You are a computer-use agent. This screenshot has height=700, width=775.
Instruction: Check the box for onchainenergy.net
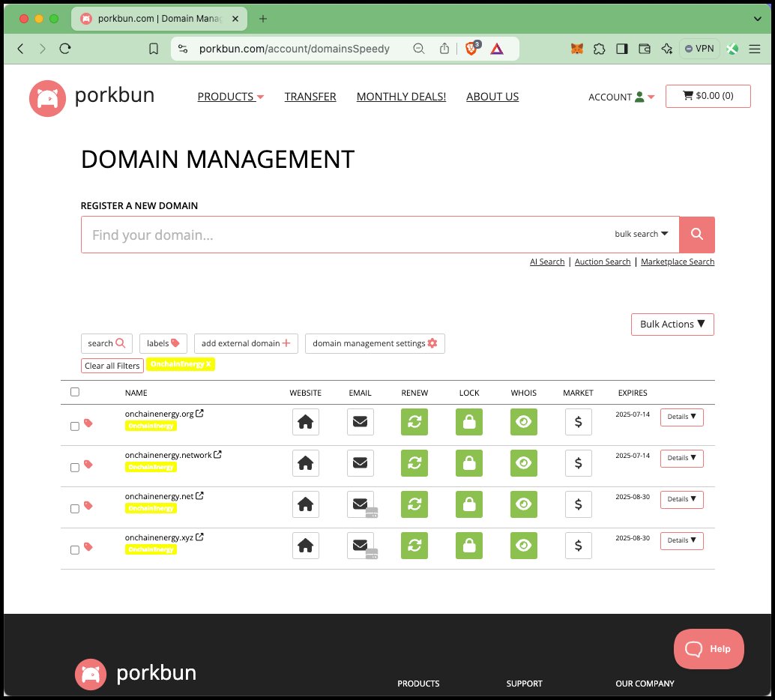pos(75,509)
